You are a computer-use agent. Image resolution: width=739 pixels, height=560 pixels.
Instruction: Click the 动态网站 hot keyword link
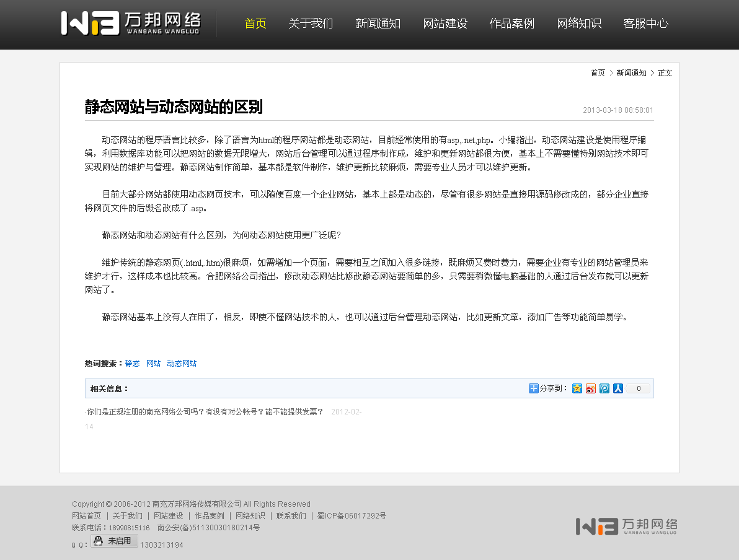pyautogui.click(x=182, y=364)
